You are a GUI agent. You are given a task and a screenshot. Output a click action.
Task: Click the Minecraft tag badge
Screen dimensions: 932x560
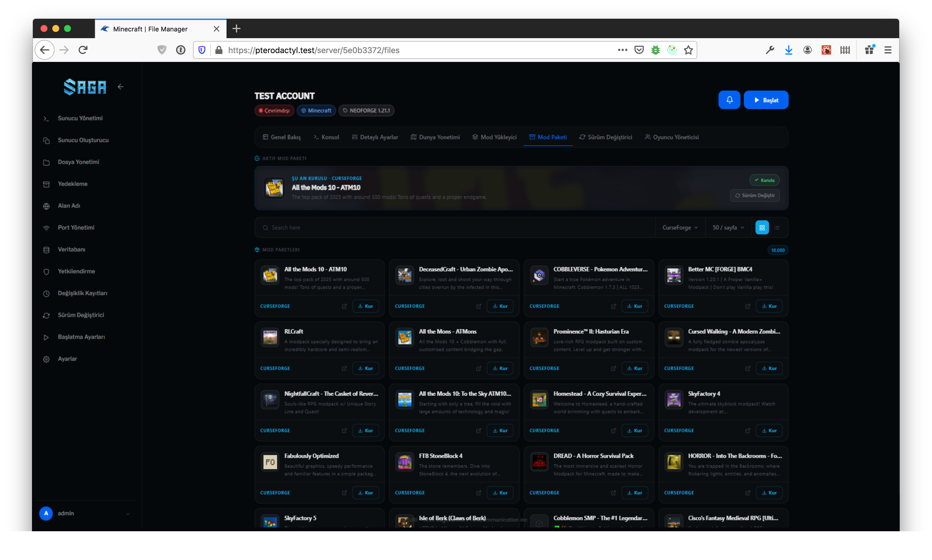tap(316, 111)
